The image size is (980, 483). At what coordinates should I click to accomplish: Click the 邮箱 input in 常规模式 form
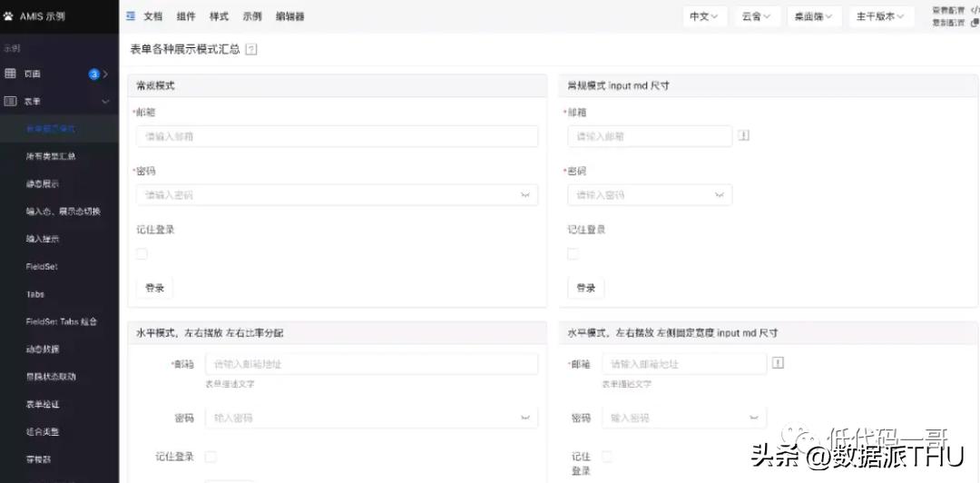(x=337, y=136)
